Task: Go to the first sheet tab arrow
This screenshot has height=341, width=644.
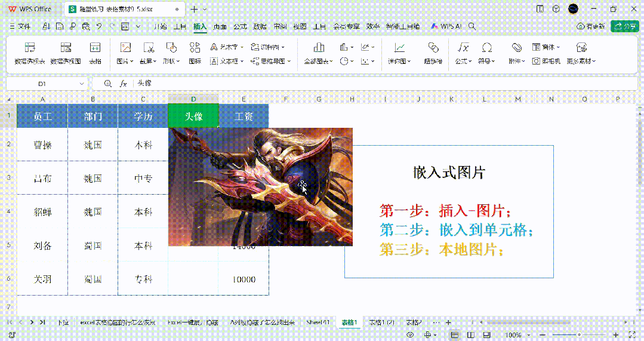Action: click(x=10, y=322)
